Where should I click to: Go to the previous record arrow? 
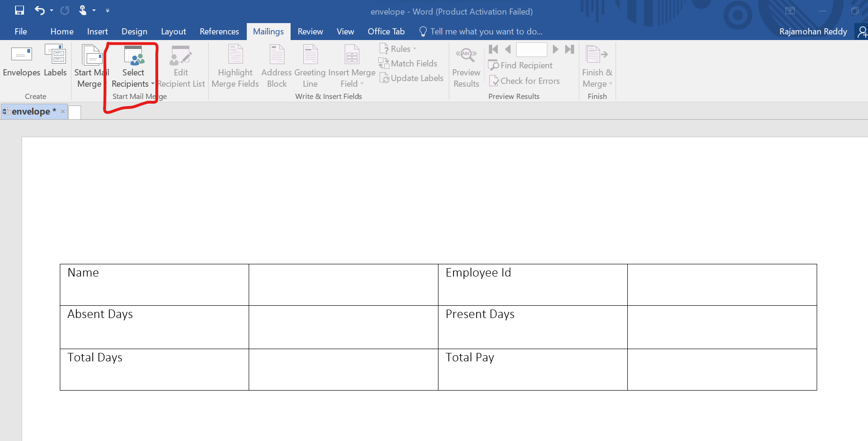tap(508, 49)
